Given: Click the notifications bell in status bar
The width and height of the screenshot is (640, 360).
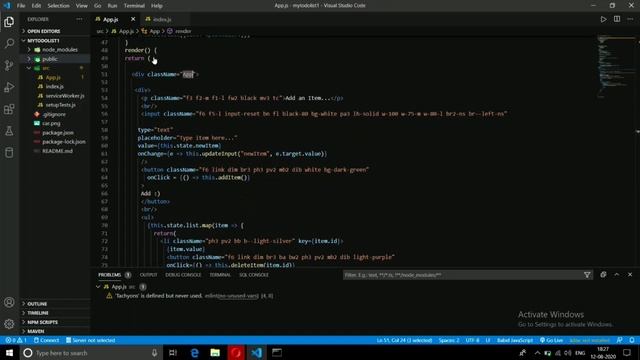Looking at the screenshot, I should (632, 340).
